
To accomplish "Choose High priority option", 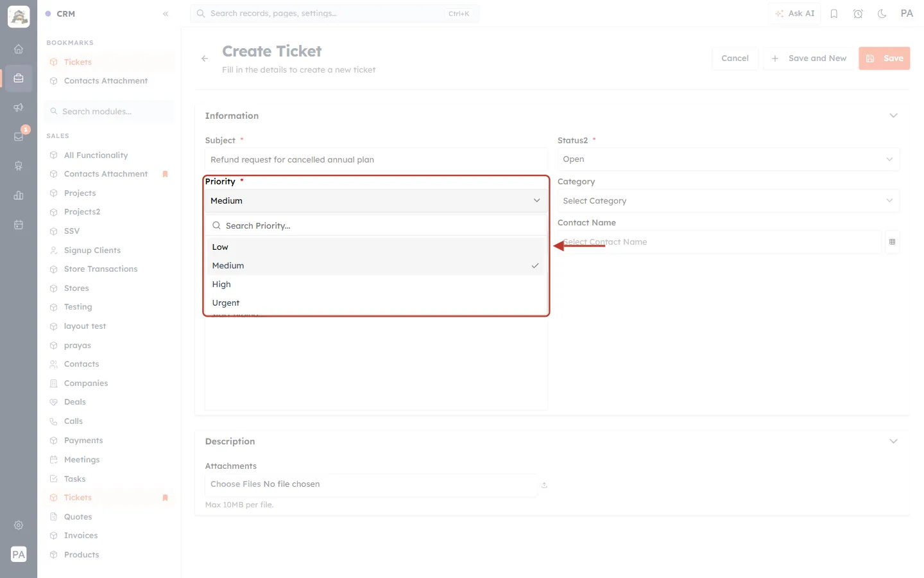I will coord(376,285).
